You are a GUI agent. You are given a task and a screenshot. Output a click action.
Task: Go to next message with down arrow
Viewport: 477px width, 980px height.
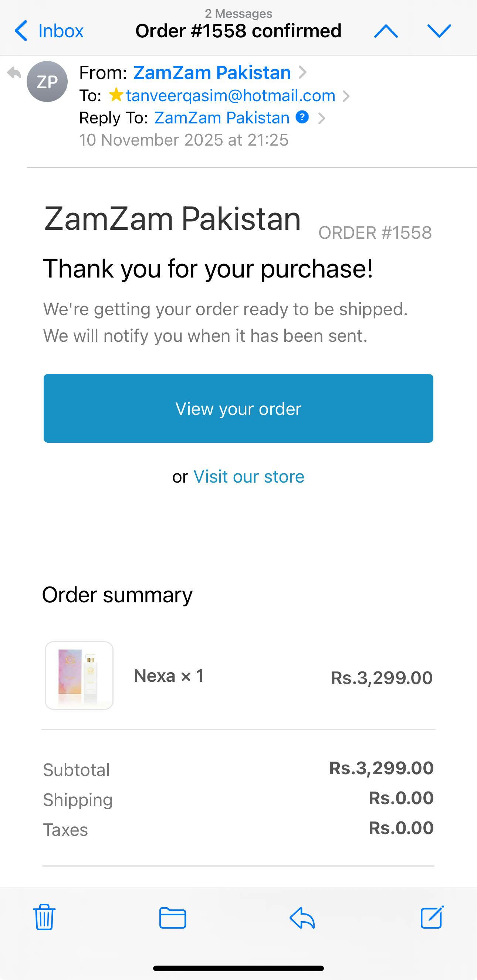pyautogui.click(x=439, y=31)
